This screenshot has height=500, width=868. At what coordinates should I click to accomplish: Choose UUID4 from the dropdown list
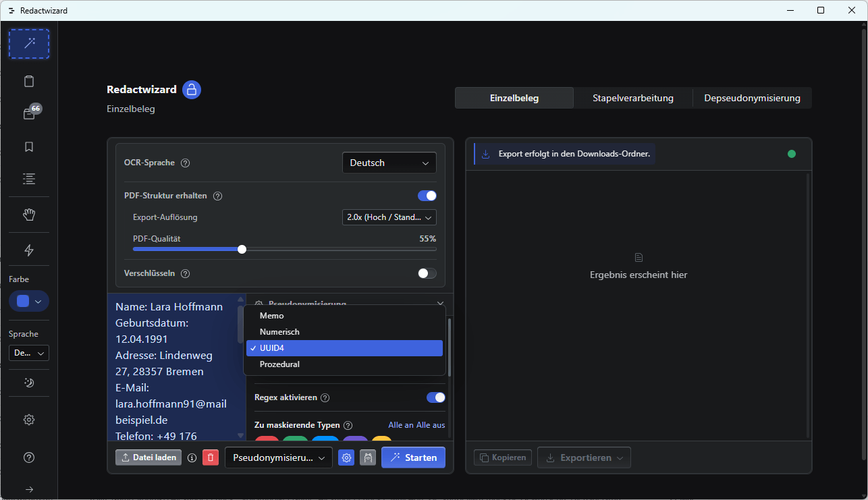click(344, 348)
